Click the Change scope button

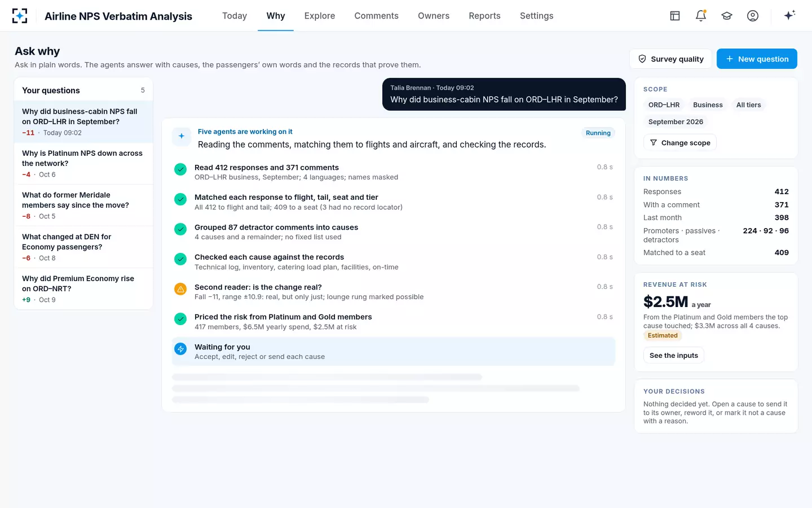[x=680, y=143]
